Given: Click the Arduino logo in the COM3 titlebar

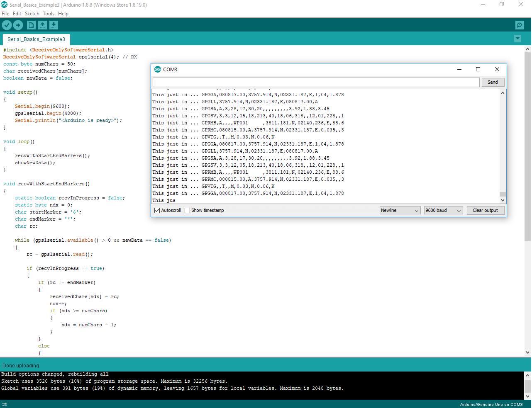Looking at the screenshot, I should [158, 69].
